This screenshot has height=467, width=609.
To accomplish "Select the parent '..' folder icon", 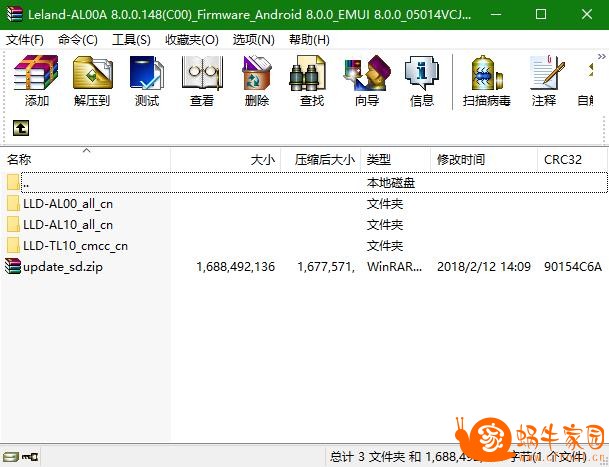I will pyautogui.click(x=13, y=182).
